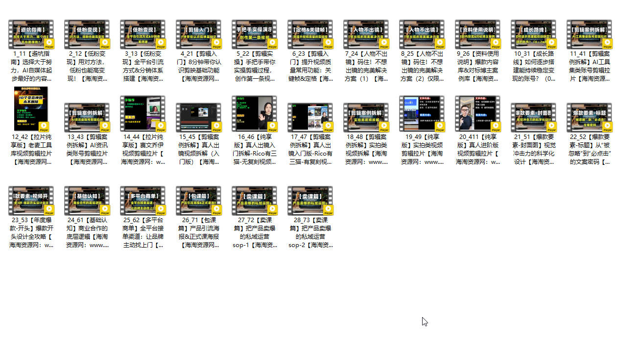This screenshot has height=364, width=617.
Task: Select the video icon for 7_24【人物不出镜】
Action: point(366,34)
